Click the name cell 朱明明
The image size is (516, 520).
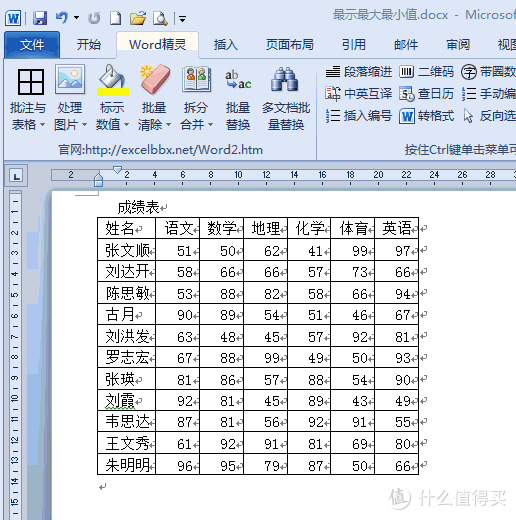point(126,465)
